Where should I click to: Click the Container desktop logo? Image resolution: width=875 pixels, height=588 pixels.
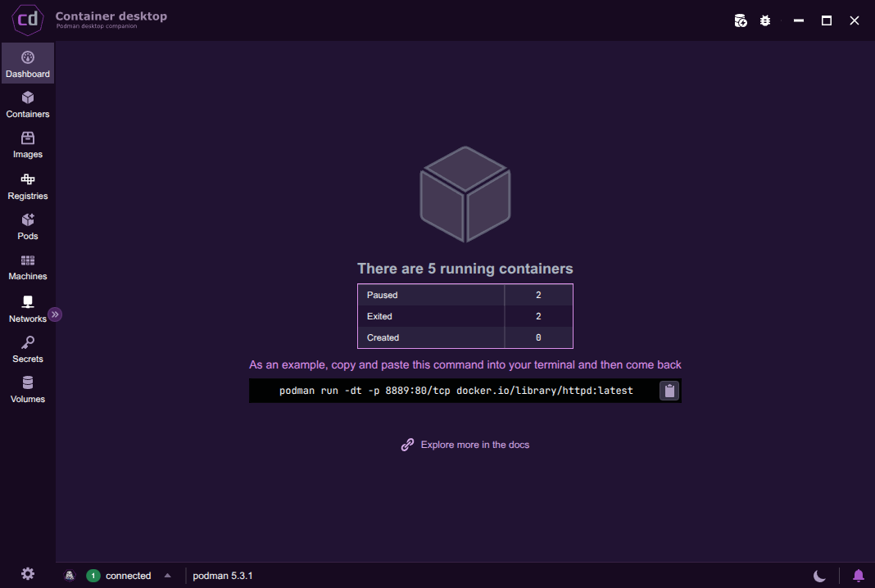[x=27, y=20]
